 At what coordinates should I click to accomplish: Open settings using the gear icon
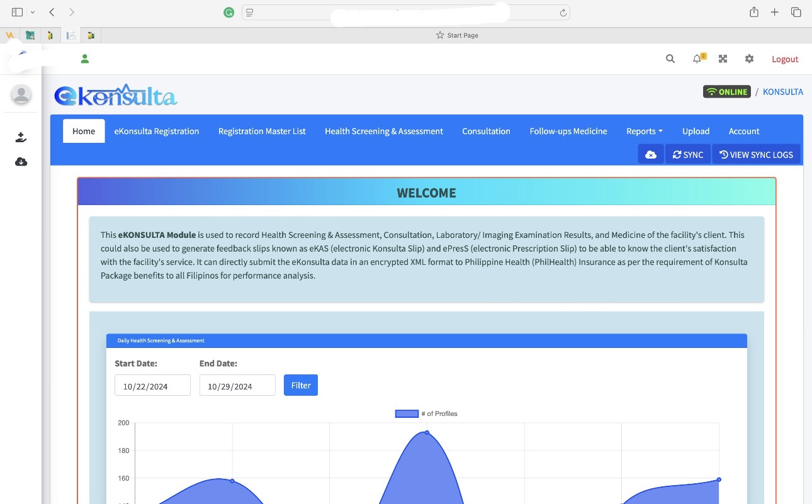[x=749, y=59]
